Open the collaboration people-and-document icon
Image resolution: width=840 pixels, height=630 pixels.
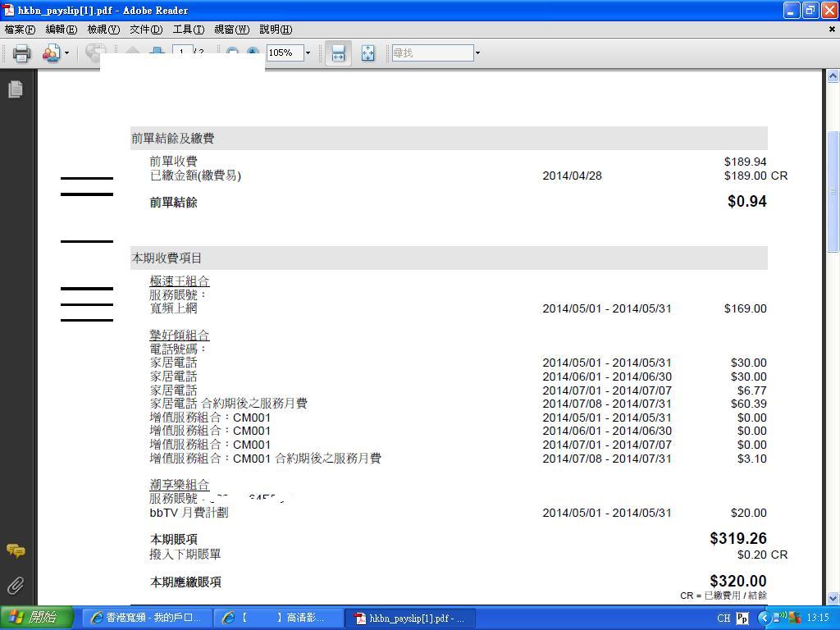pos(51,53)
